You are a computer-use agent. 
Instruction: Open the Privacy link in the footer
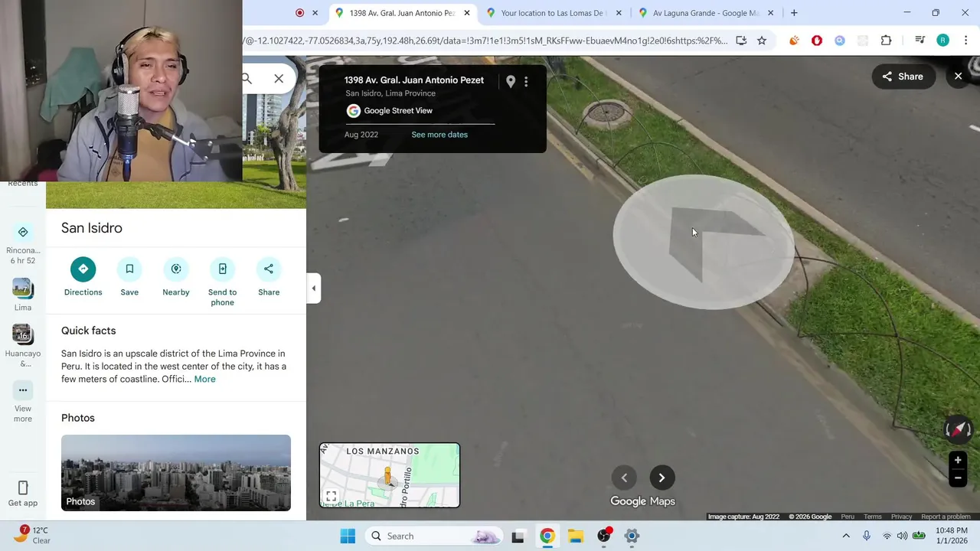tap(901, 517)
